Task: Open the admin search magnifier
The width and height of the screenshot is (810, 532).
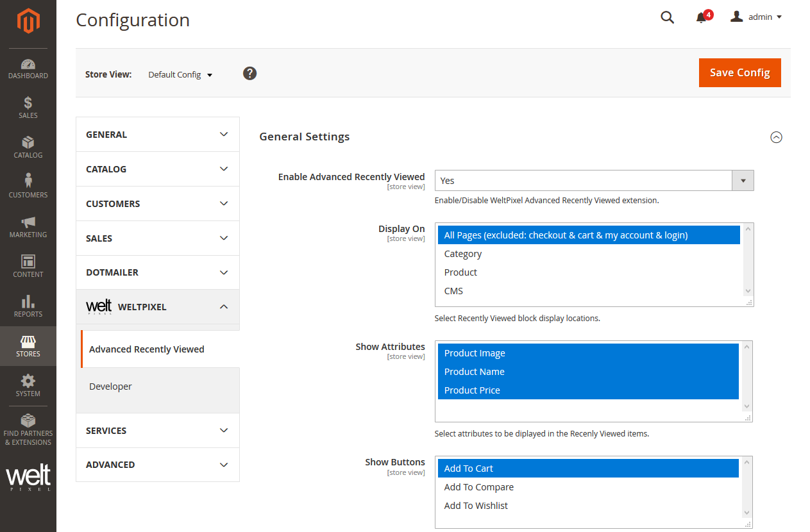Action: point(667,17)
